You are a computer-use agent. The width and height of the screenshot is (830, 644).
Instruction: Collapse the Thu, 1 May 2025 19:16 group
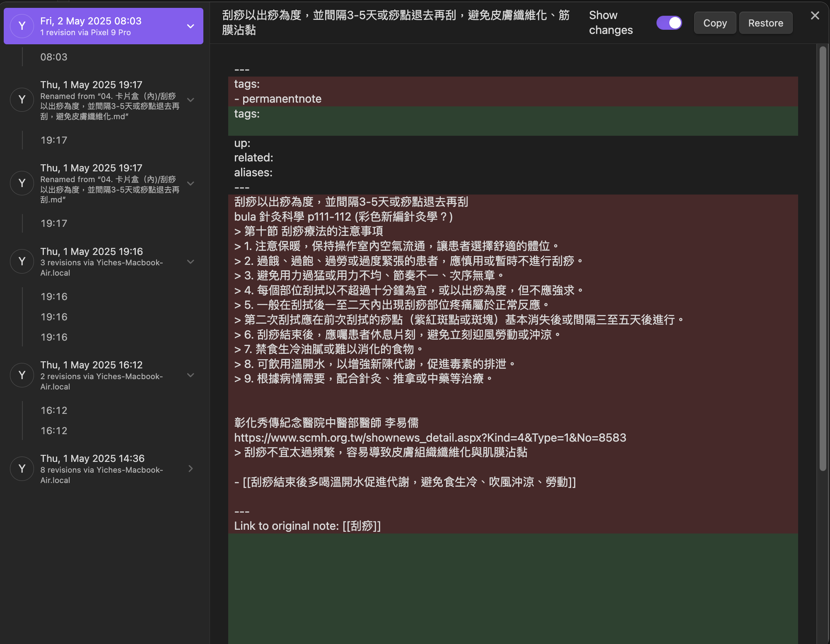point(191,262)
